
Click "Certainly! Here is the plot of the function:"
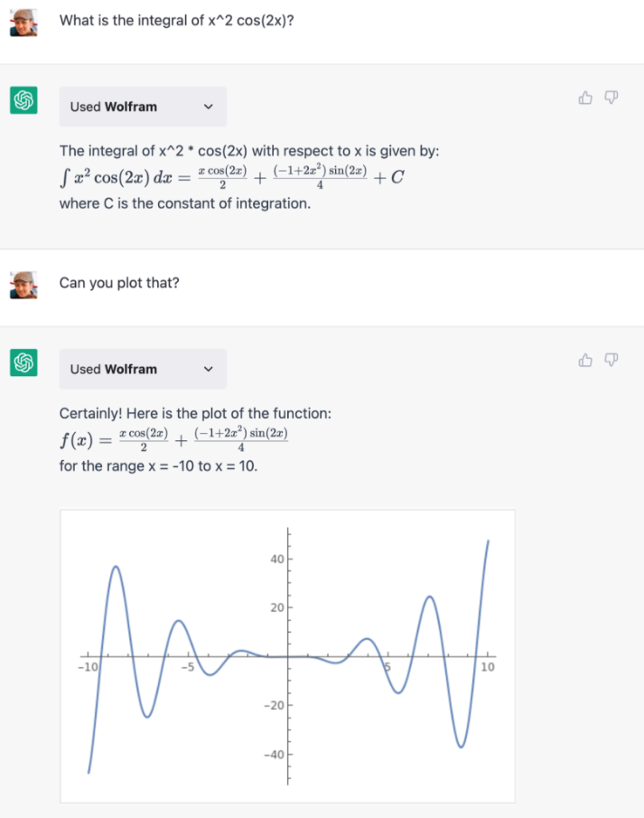(x=195, y=413)
